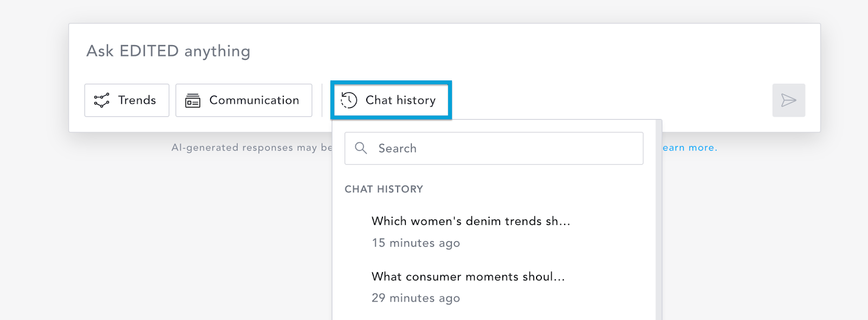Open "What consumer moments" chat entry
This screenshot has width=868, height=320.
(468, 277)
